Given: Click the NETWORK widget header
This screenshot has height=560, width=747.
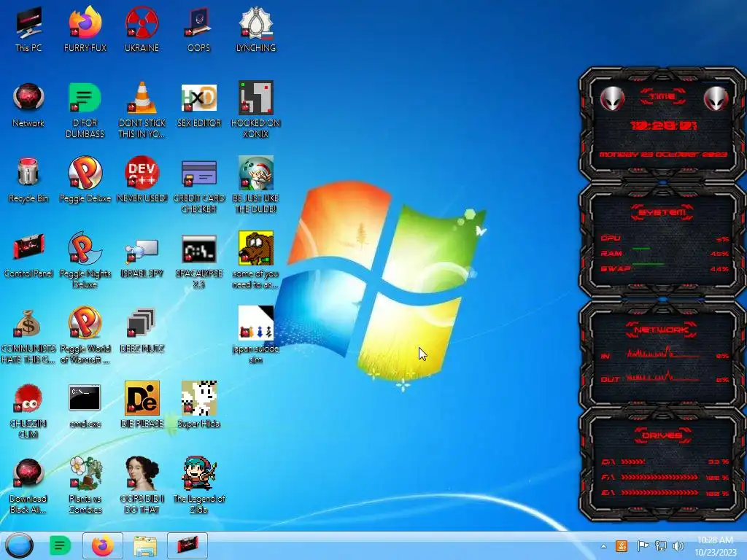Looking at the screenshot, I should [662, 329].
